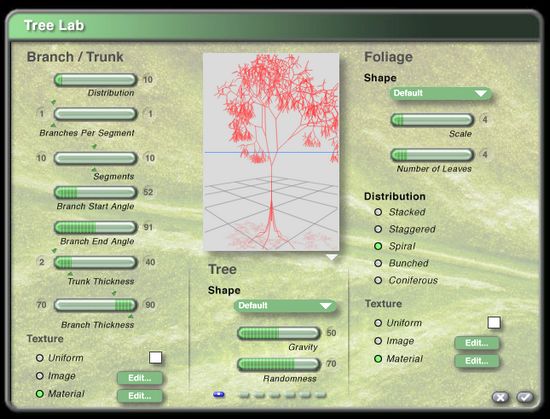Edit the foliage Image texture
This screenshot has width=550, height=419.
[477, 343]
